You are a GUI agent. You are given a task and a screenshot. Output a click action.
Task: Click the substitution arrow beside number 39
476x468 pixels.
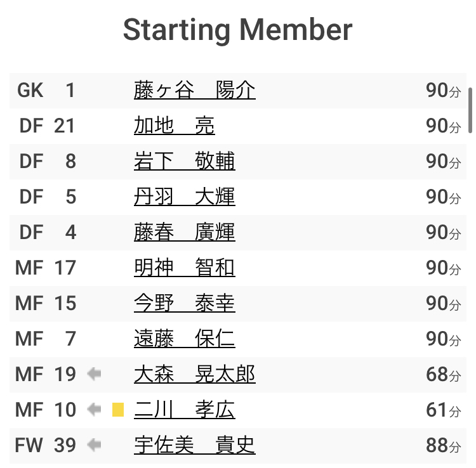(x=94, y=445)
